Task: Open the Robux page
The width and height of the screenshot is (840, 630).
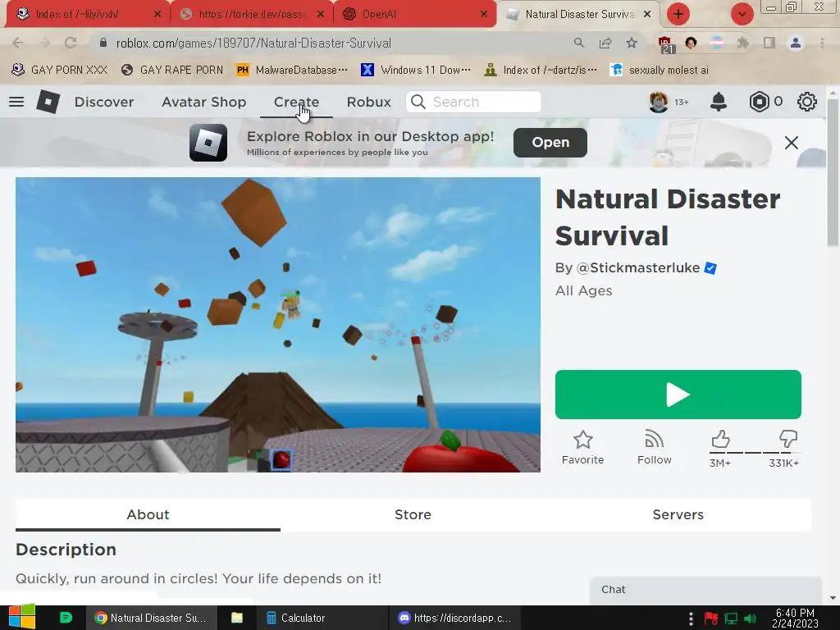Action: (368, 102)
